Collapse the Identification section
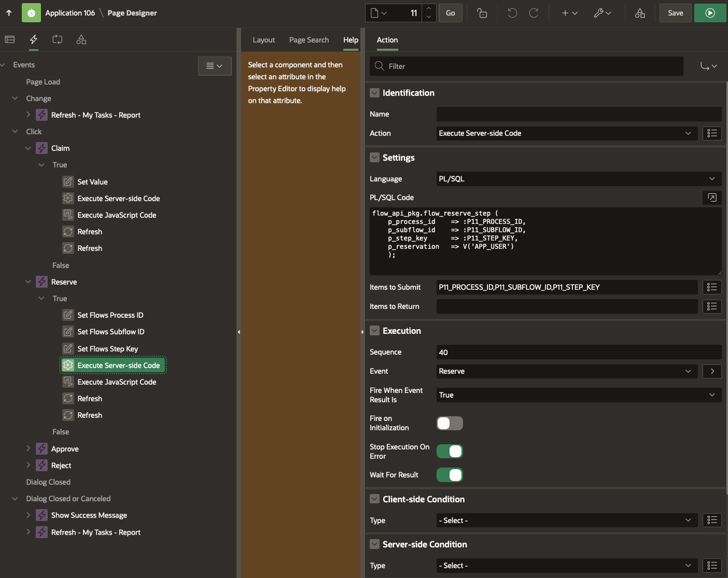This screenshot has width=728, height=578. 374,93
